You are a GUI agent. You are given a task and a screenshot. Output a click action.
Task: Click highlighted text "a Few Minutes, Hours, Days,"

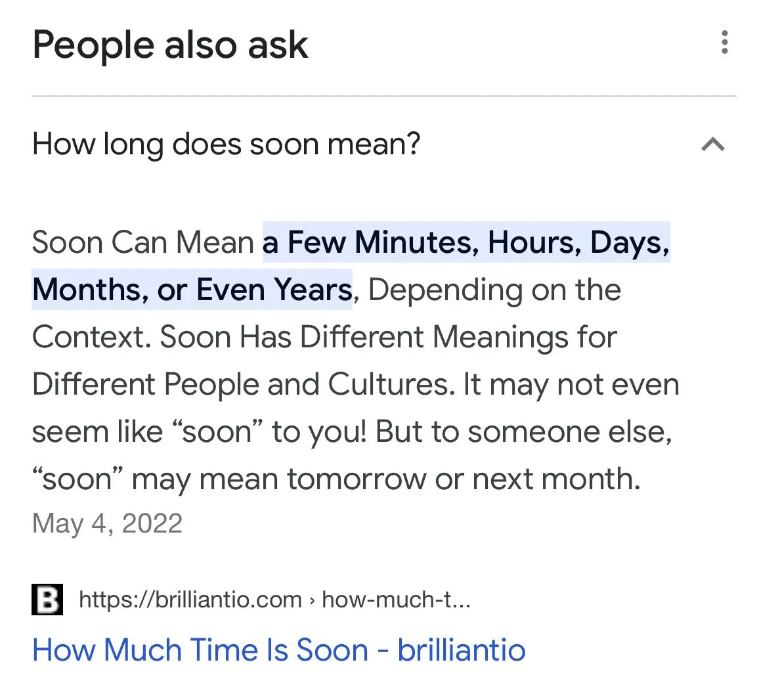466,242
